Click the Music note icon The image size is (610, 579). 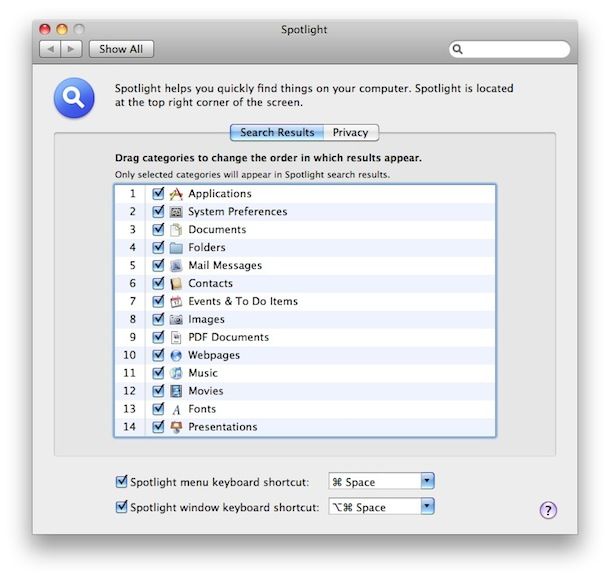(176, 373)
